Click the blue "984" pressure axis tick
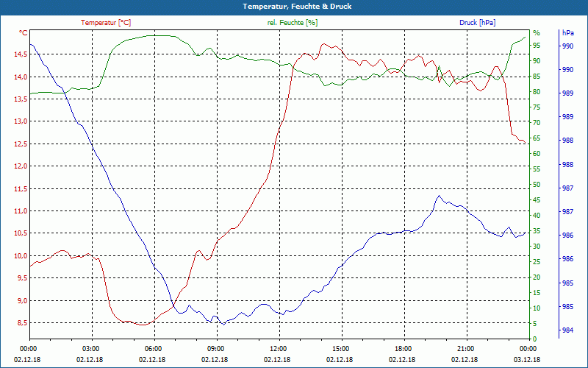The image size is (588, 368). pos(567,330)
